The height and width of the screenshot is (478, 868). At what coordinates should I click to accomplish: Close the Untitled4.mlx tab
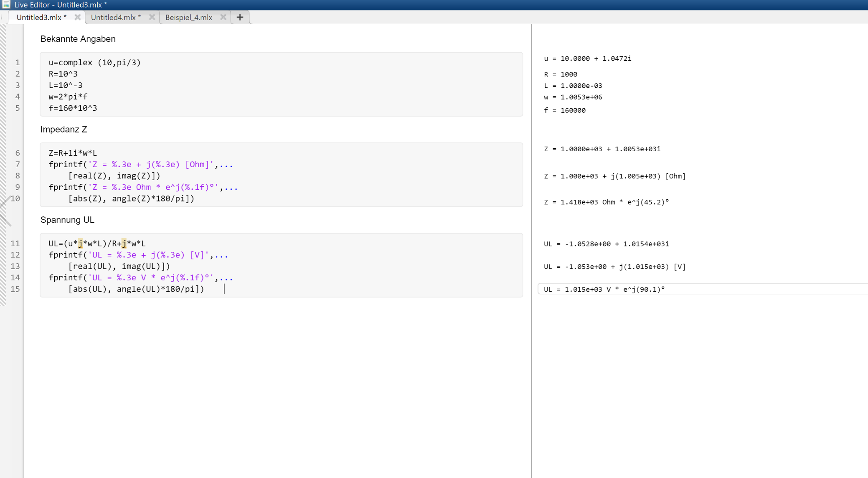pos(152,17)
